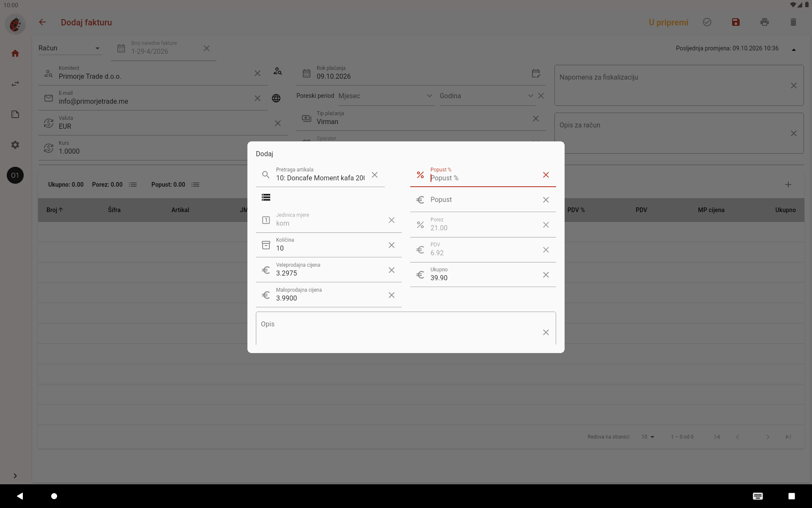
Task: Open the Mjesec tax period dropdown
Action: tap(386, 96)
